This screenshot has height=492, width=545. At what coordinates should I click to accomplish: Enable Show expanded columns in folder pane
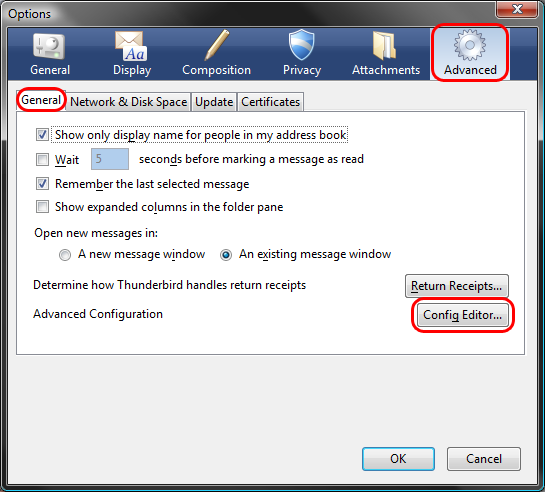click(x=42, y=207)
